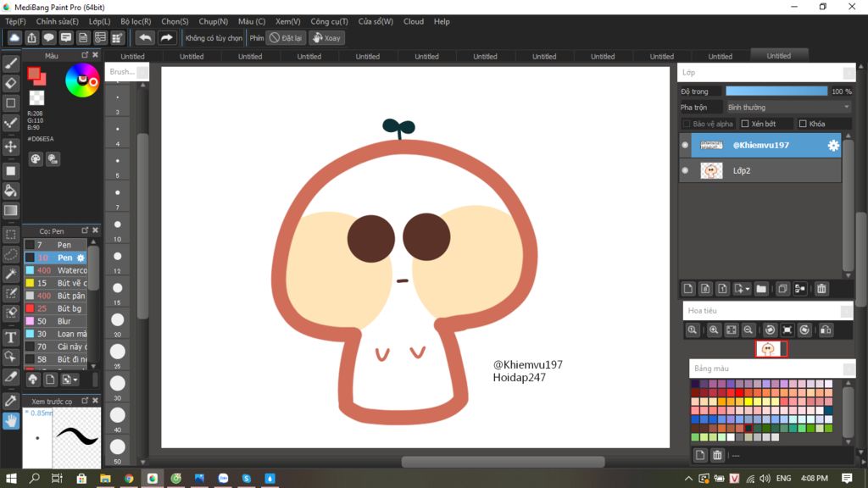Screen dimensions: 868x488
Task: Undock the Cọ: Pen brush panel
Action: coord(85,230)
